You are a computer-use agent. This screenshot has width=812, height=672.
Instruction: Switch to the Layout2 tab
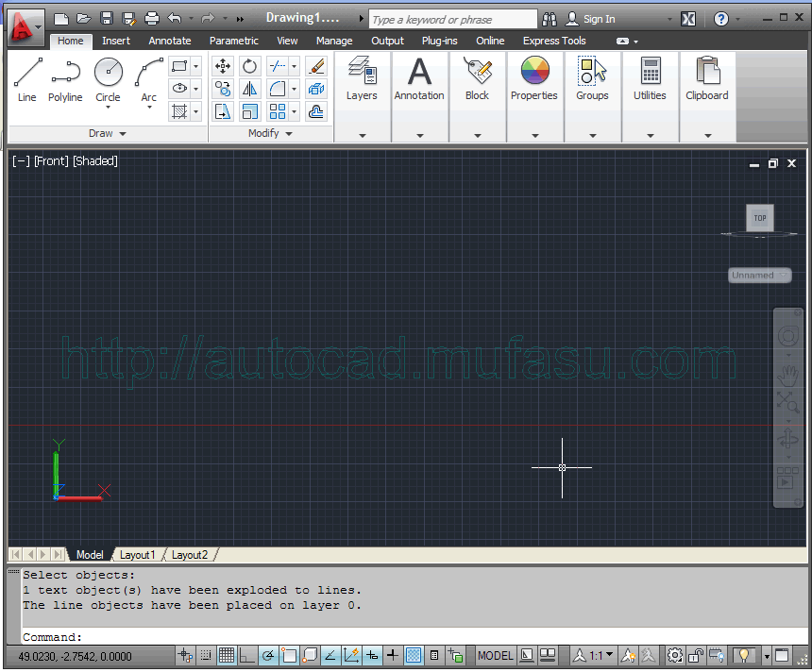pyautogui.click(x=190, y=555)
